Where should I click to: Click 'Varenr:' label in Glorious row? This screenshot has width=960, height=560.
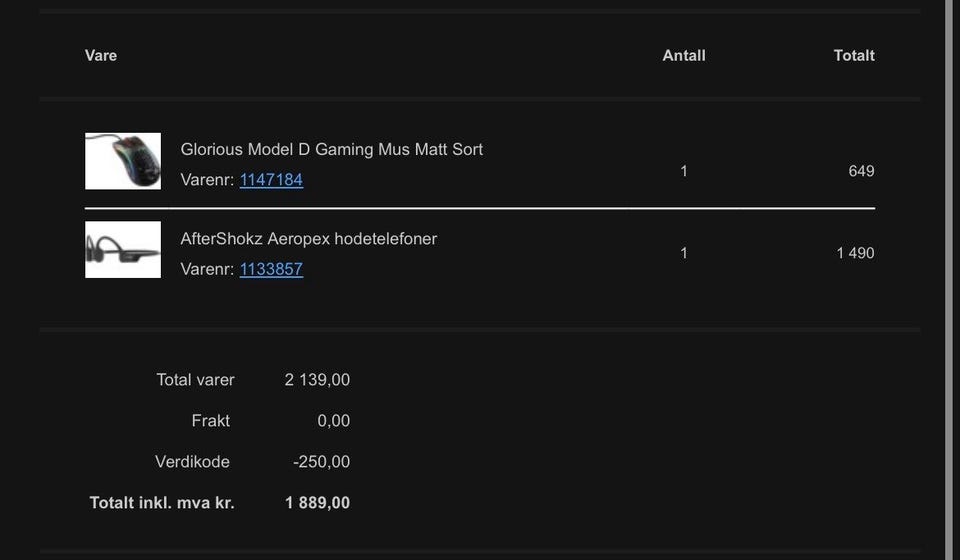tap(207, 180)
